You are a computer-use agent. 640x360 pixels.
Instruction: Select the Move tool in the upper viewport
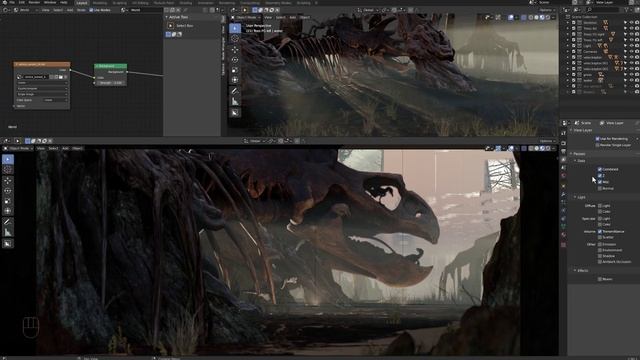[235, 49]
